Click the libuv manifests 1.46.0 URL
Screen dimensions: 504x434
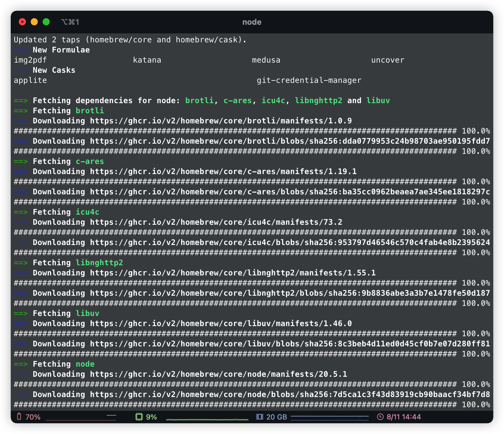pyautogui.click(x=221, y=323)
